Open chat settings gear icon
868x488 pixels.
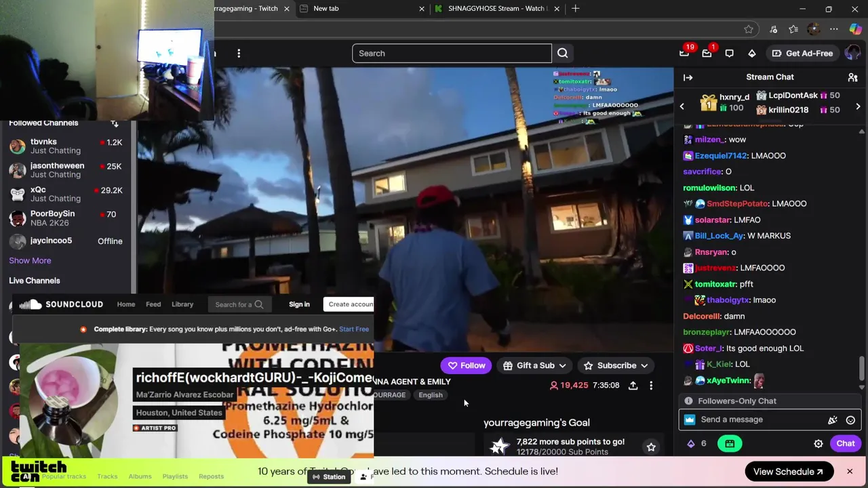click(818, 443)
